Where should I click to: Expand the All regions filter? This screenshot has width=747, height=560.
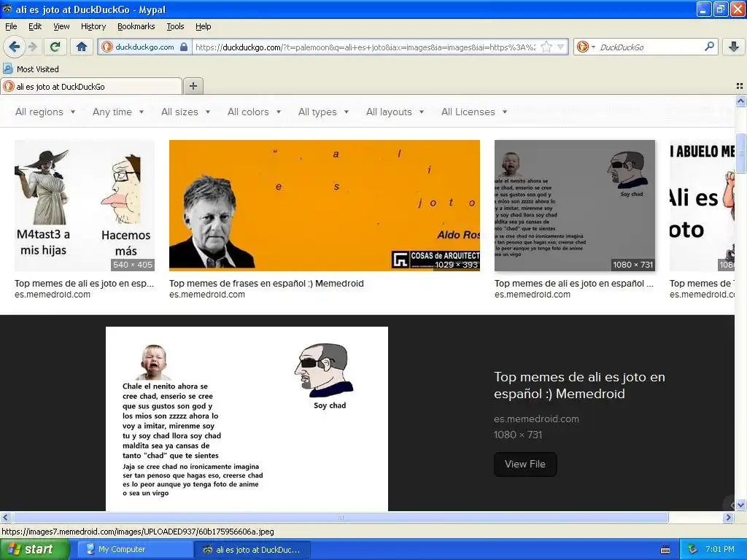[x=45, y=112]
